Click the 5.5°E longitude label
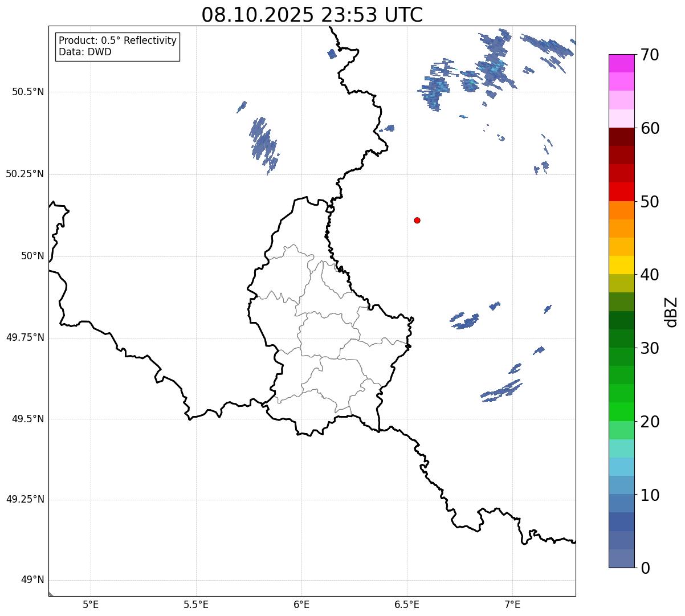Screen dimensions: 685x616 (x=196, y=604)
